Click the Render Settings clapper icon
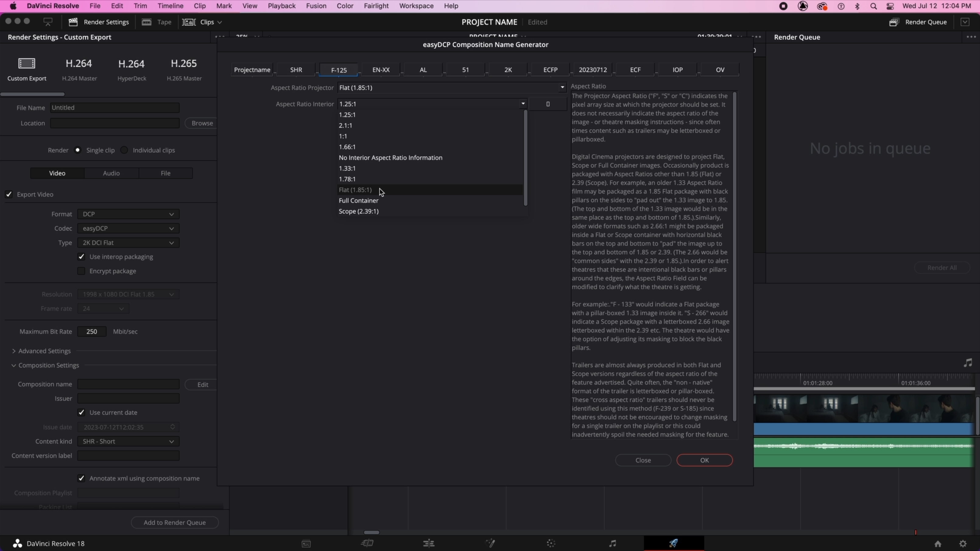This screenshot has height=551, width=980. [73, 22]
